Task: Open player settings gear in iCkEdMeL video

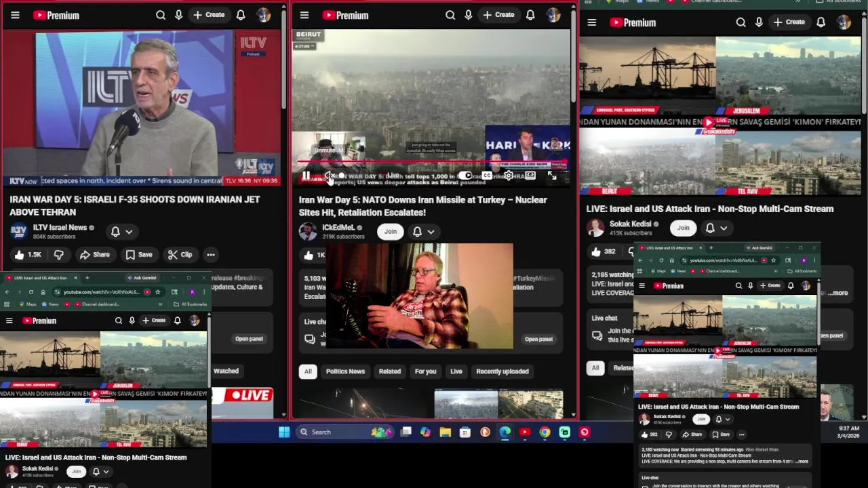Action: coord(509,176)
